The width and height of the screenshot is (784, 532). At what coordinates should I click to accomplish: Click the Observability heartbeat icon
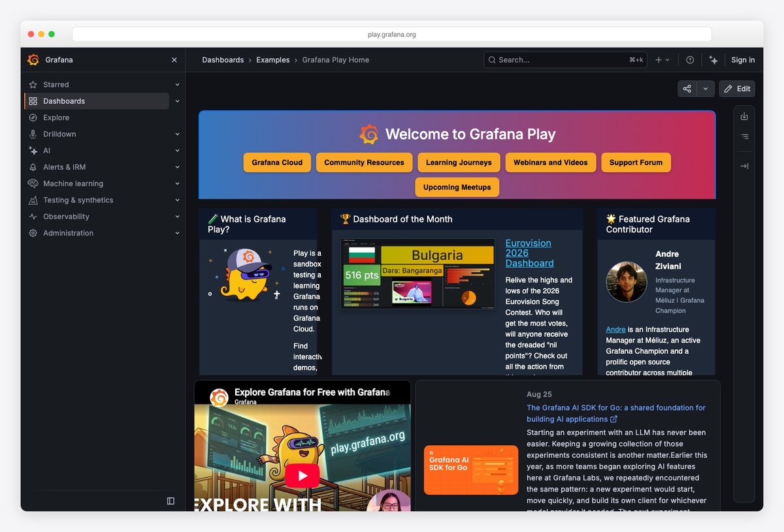33,217
